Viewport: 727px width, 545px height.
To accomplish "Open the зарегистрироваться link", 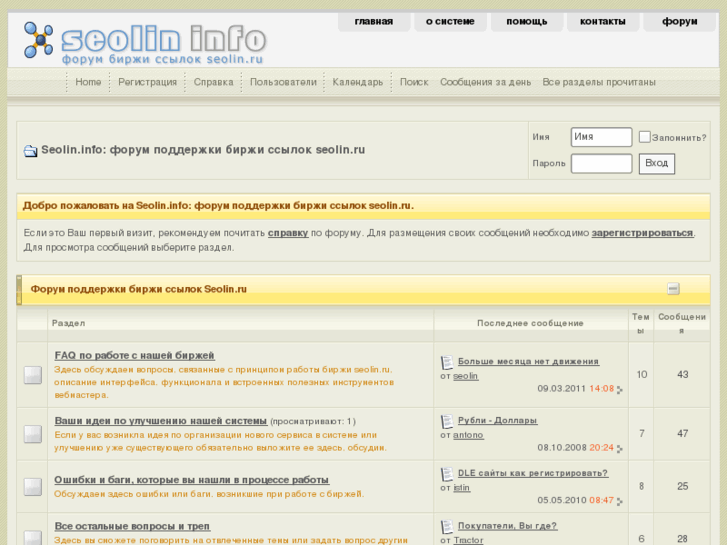I will (x=642, y=233).
